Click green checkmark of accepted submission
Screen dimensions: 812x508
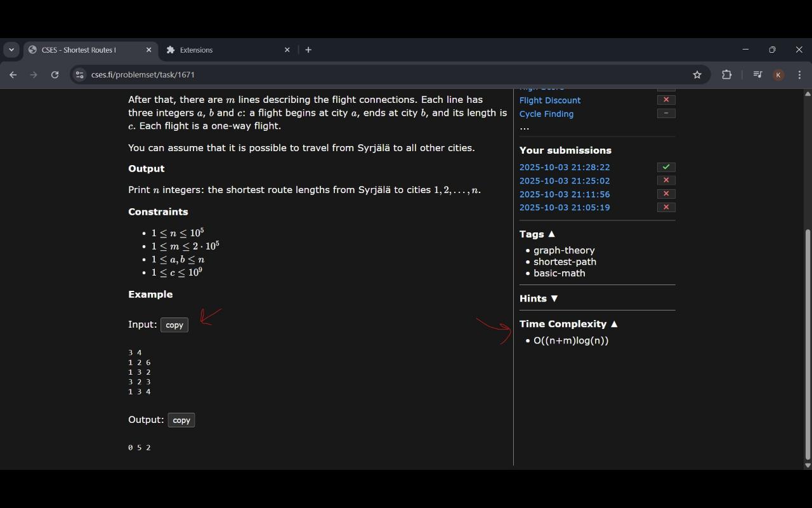coord(665,167)
